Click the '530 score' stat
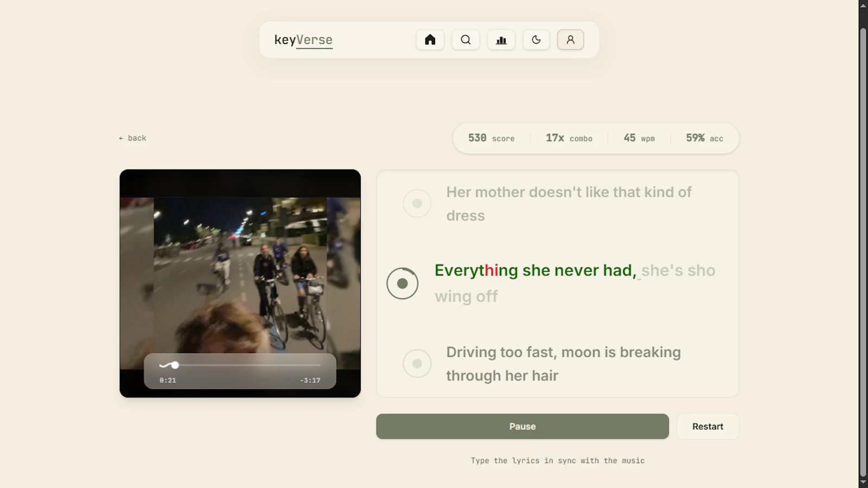The image size is (868, 488). pyautogui.click(x=492, y=138)
